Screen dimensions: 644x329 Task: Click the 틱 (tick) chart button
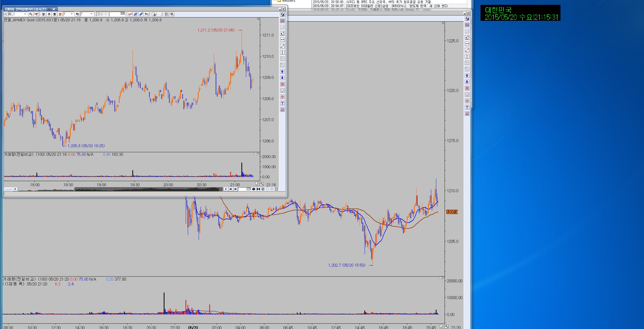pyautogui.click(x=77, y=14)
